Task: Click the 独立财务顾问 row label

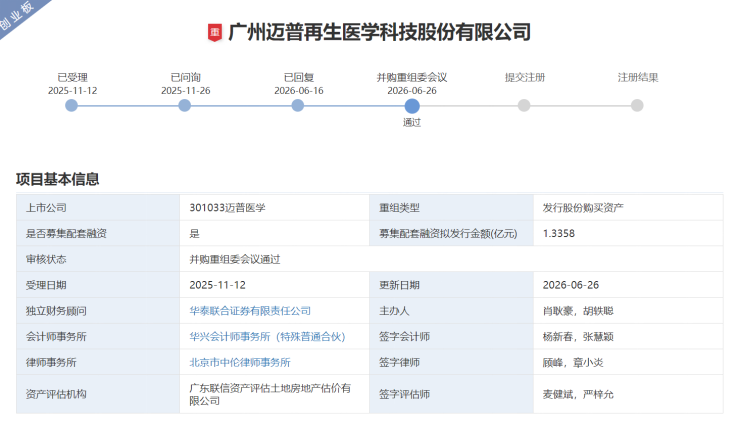Action: [56, 311]
